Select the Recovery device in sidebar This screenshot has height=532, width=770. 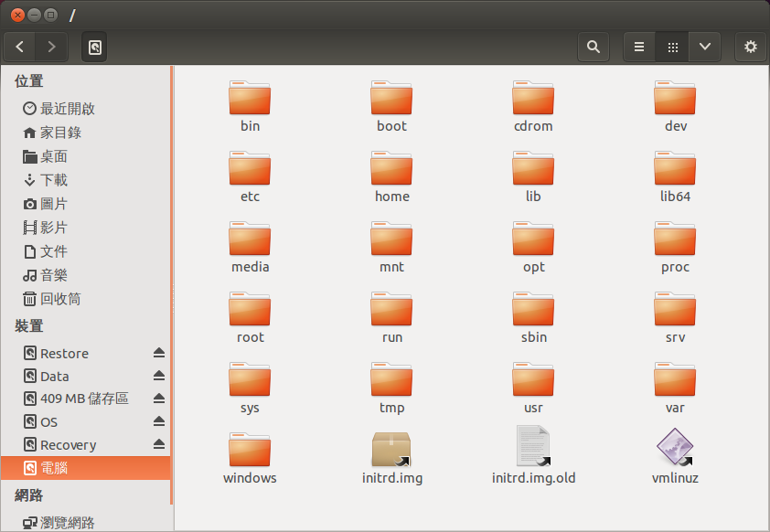click(85, 445)
